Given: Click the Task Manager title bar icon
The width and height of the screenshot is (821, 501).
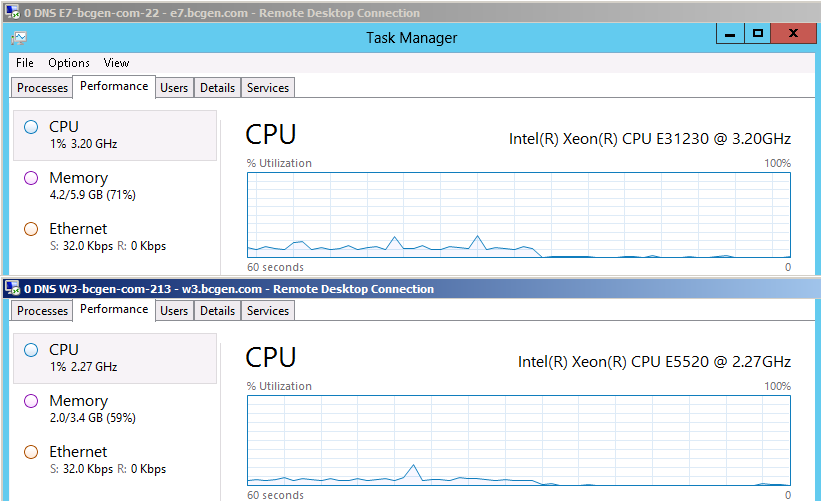Looking at the screenshot, I should (19, 38).
